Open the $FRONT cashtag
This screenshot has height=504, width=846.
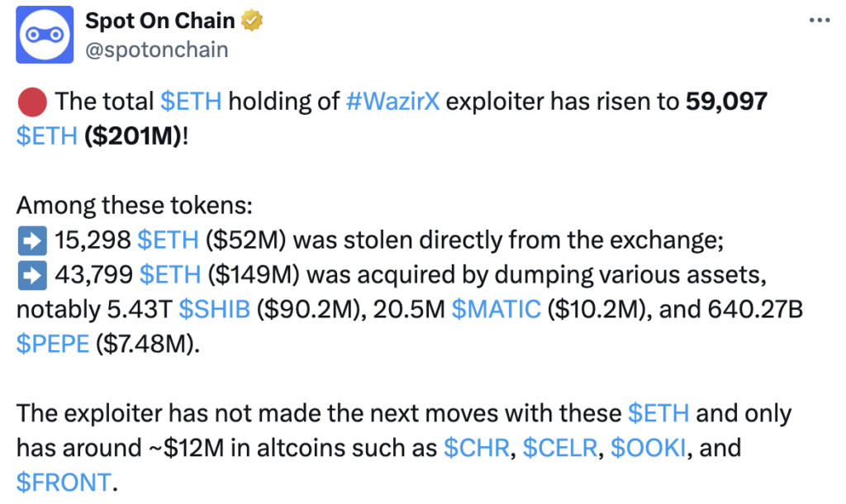tap(64, 483)
